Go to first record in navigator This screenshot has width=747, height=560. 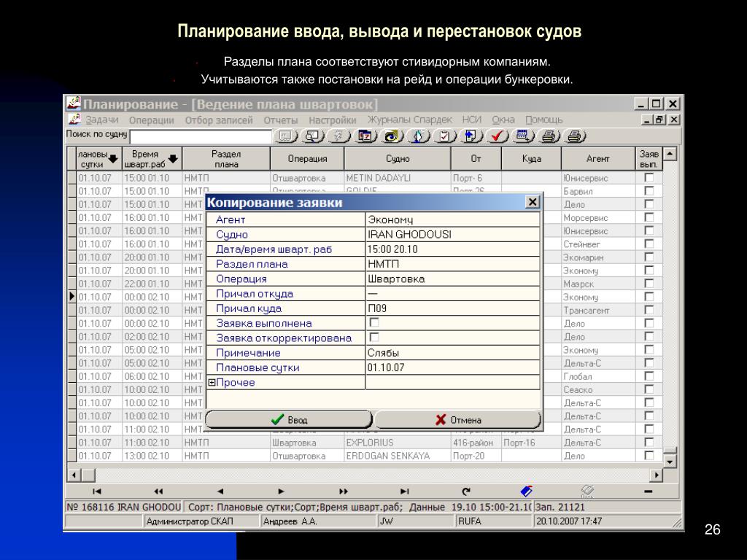pos(97,491)
